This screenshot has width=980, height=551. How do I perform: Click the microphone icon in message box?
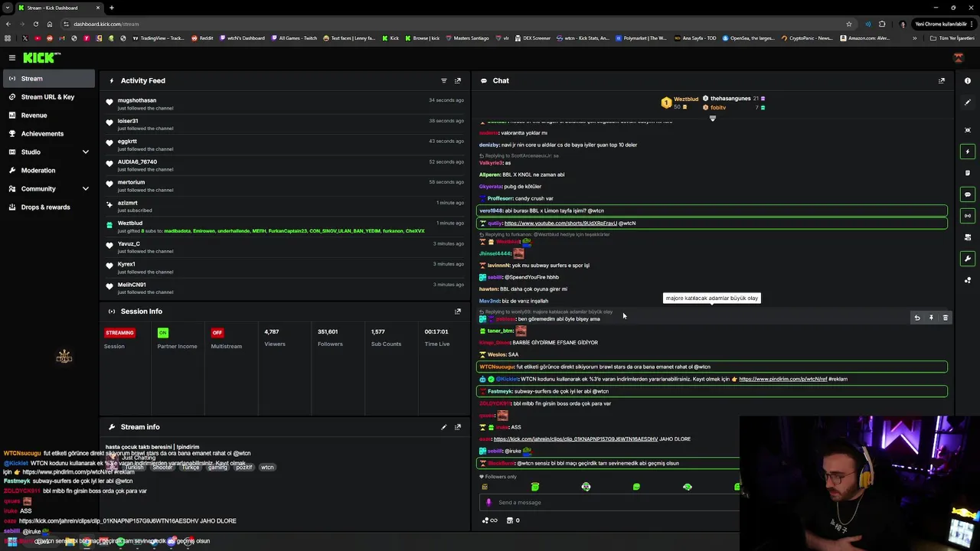488,503
